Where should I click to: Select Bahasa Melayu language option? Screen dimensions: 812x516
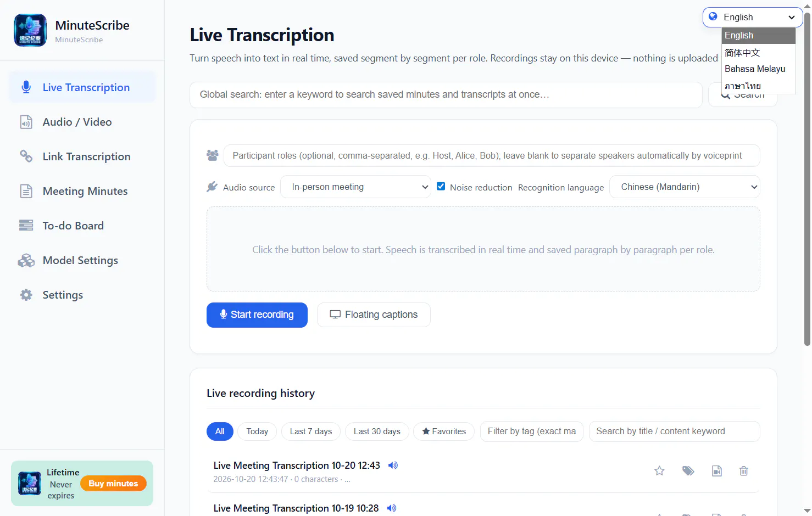coord(758,69)
